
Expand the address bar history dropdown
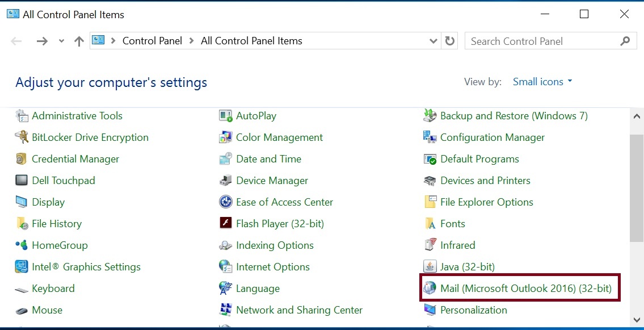click(433, 41)
